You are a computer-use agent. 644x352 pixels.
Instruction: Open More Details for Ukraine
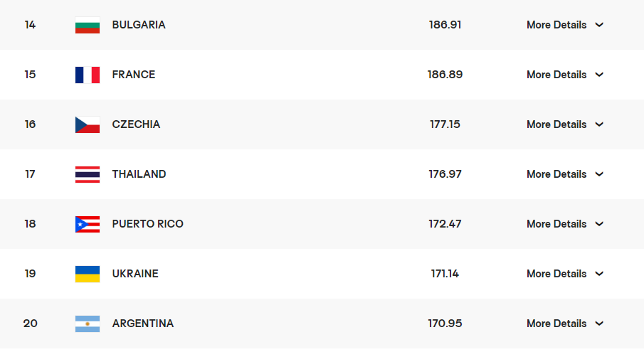pos(565,274)
